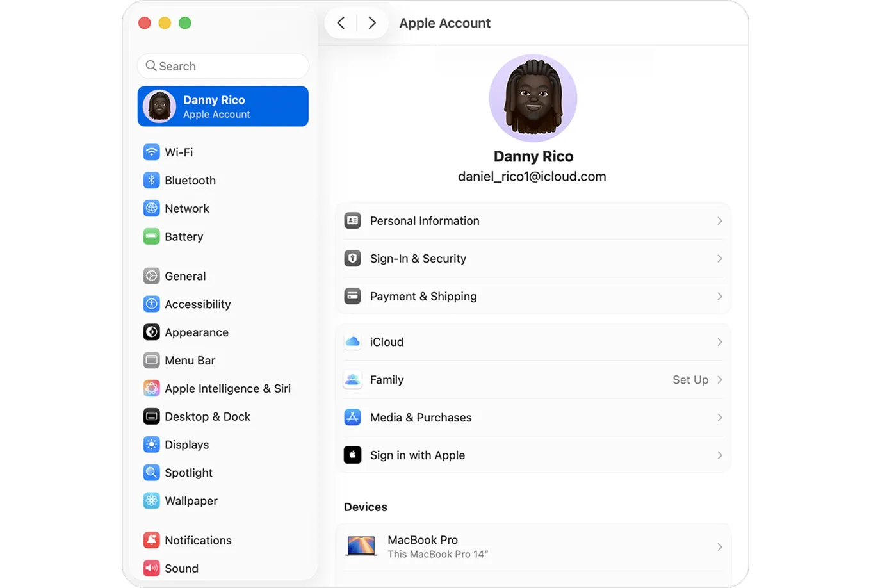871x588 pixels.
Task: Go back with the left arrow button
Action: (341, 23)
